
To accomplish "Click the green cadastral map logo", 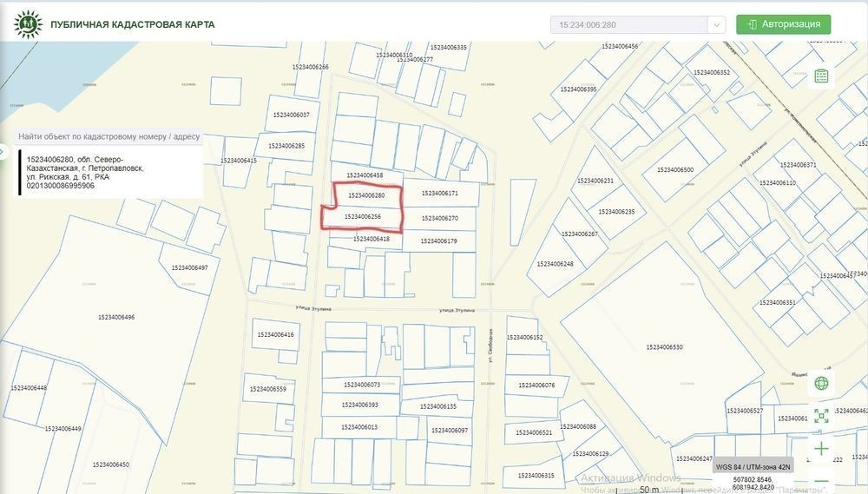I will pyautogui.click(x=28, y=23).
